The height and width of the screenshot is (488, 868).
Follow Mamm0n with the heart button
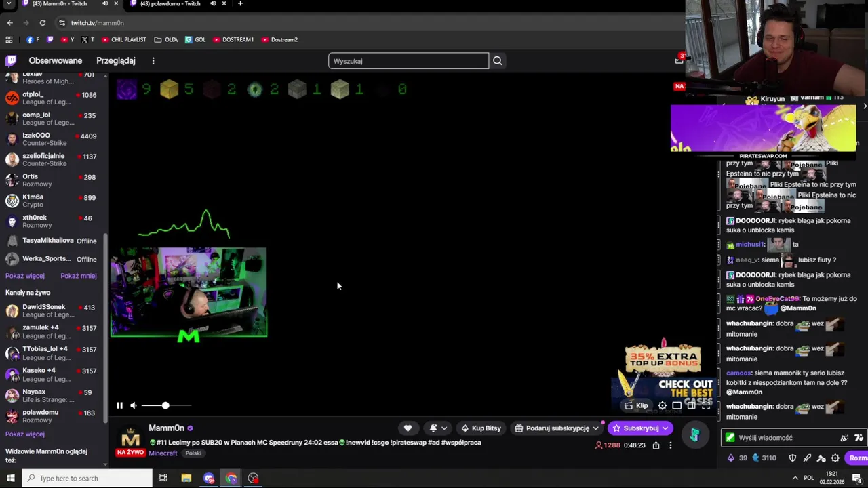[x=408, y=428]
